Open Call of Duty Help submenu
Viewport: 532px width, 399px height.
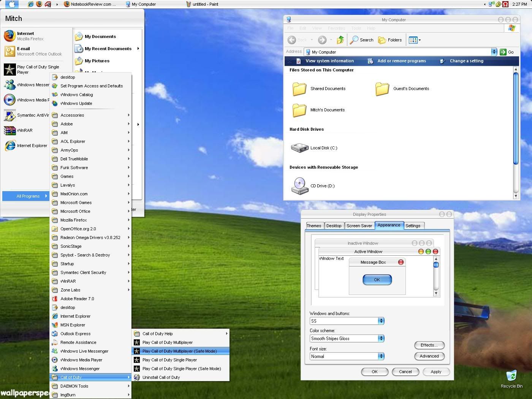click(x=180, y=334)
